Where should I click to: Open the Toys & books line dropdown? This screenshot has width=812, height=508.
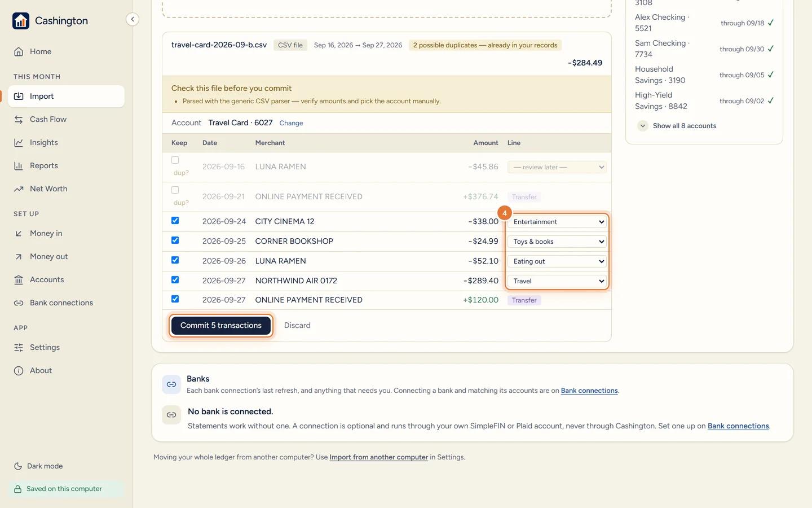(557, 242)
